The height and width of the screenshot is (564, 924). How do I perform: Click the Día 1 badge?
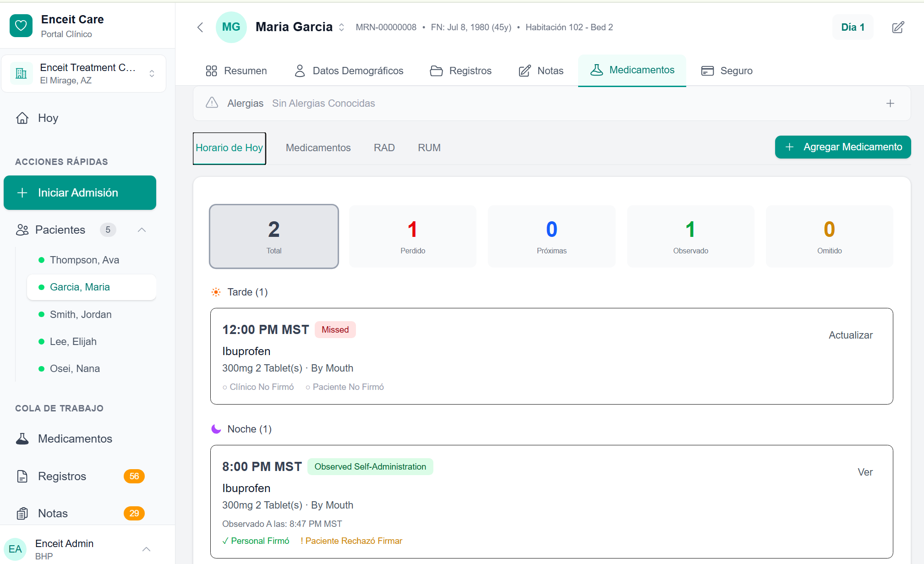point(853,27)
